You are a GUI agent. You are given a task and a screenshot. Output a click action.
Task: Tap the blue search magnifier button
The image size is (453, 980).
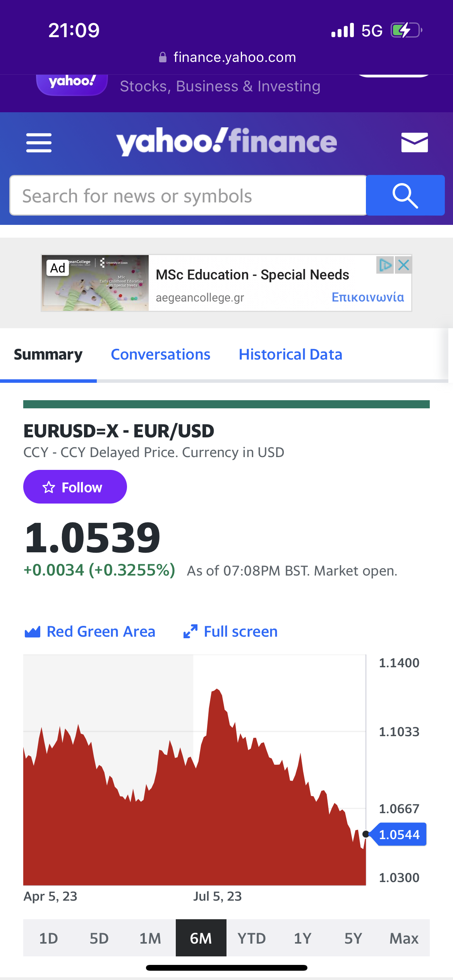coord(405,195)
